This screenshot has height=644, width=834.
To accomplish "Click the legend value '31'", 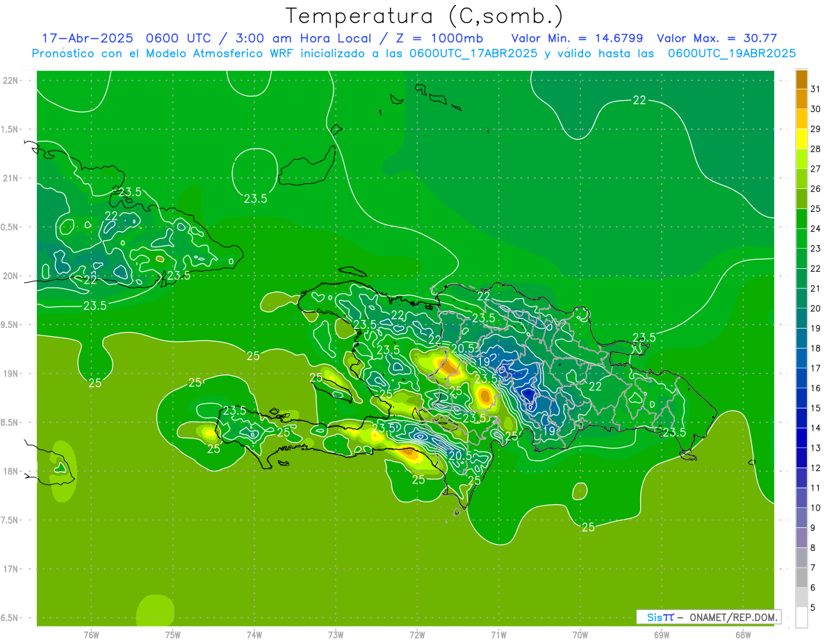I will click(x=816, y=89).
